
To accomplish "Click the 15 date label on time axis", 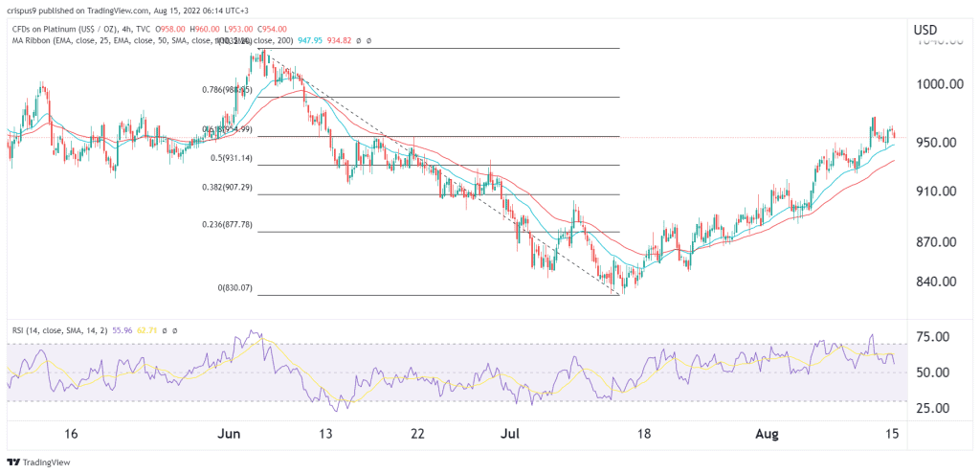I will [892, 434].
